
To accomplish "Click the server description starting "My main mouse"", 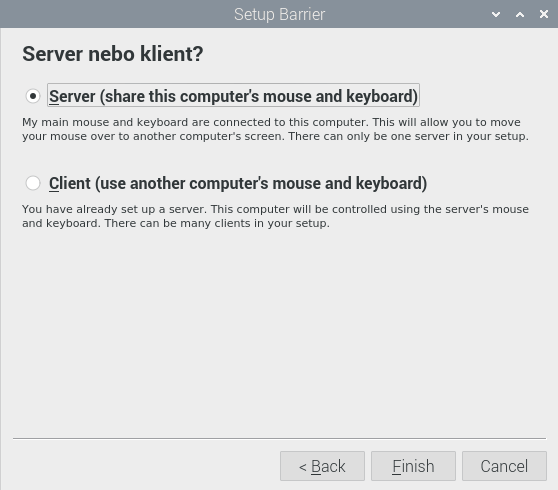I will click(275, 129).
